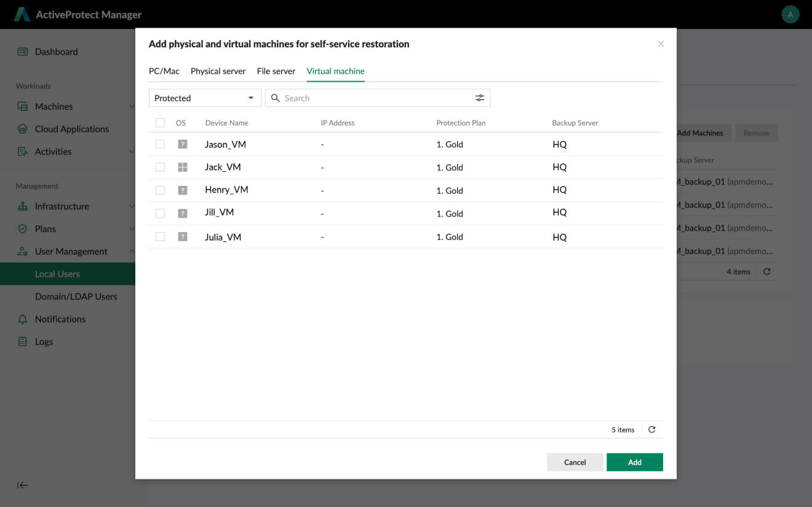Check the select-all checkbox in the header

coord(160,122)
